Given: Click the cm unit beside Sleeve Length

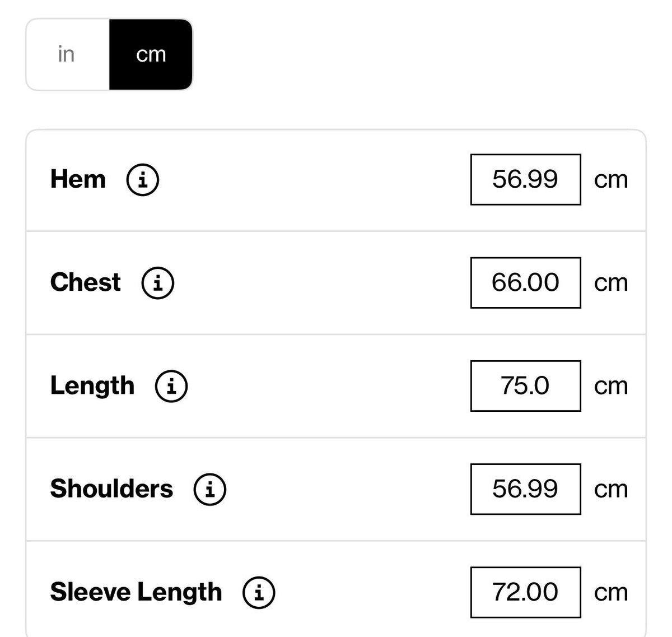Looking at the screenshot, I should (611, 593).
